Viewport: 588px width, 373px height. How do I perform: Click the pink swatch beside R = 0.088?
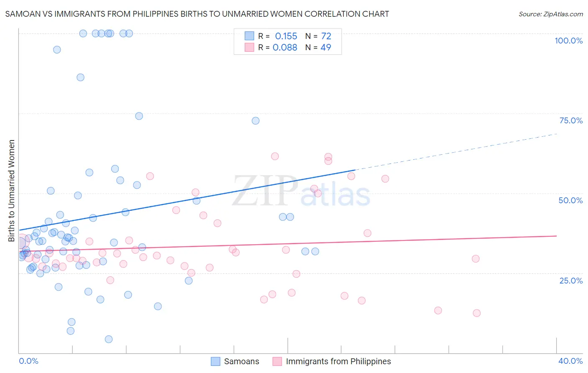(249, 47)
